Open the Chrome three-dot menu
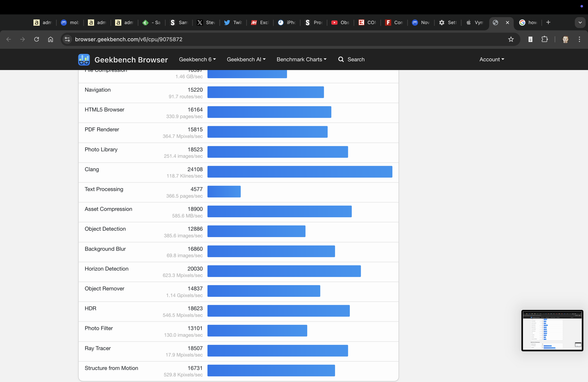Screen dimensions: 588x382 [x=579, y=39]
